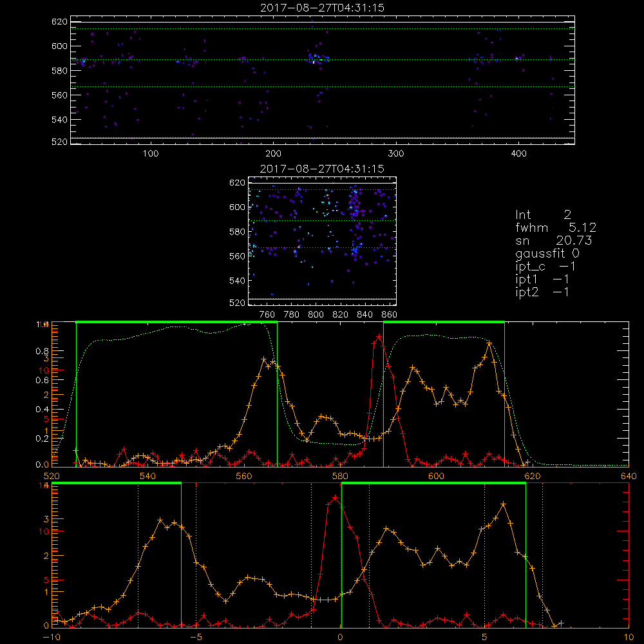Click x-axis label 640 under the third plot

[x=629, y=476]
